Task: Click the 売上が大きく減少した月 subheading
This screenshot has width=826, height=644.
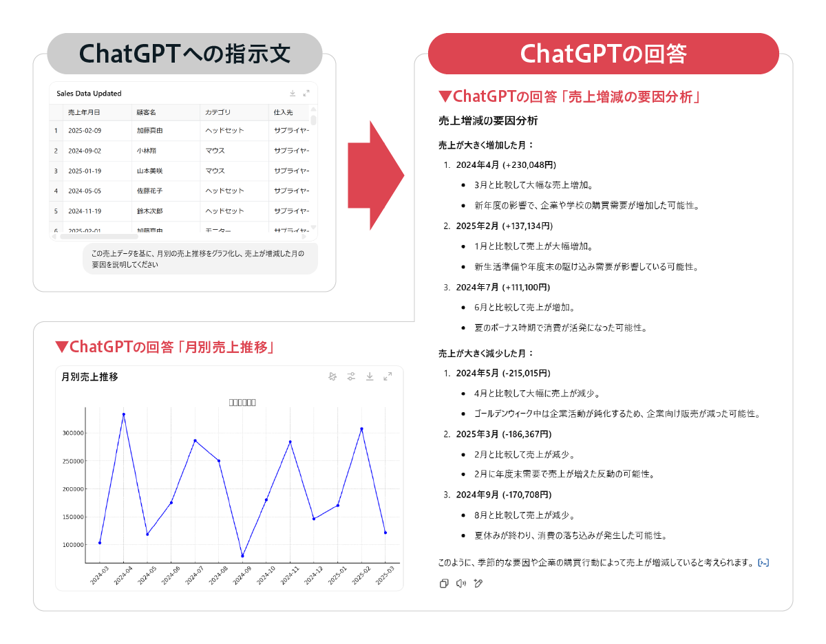Action: (x=487, y=354)
